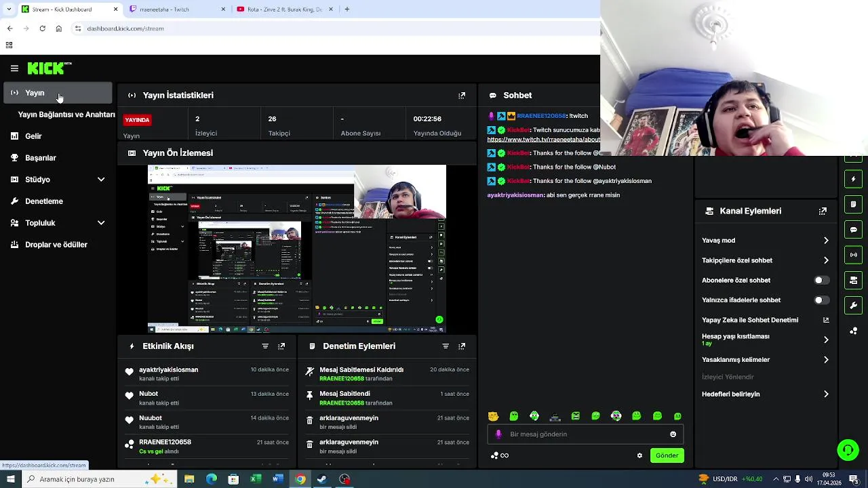Open Takipçilere özel sohbet options
Viewport: 868px width, 488px height.
765,260
